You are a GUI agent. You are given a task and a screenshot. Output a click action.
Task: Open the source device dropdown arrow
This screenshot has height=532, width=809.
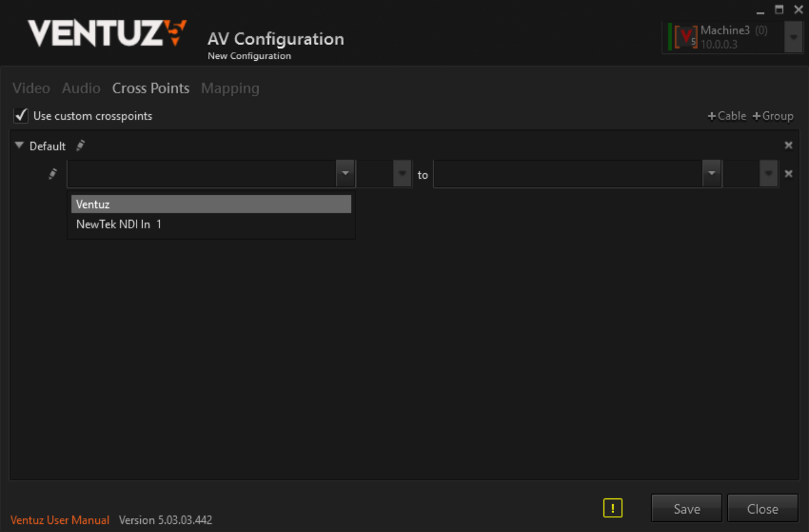pyautogui.click(x=345, y=174)
